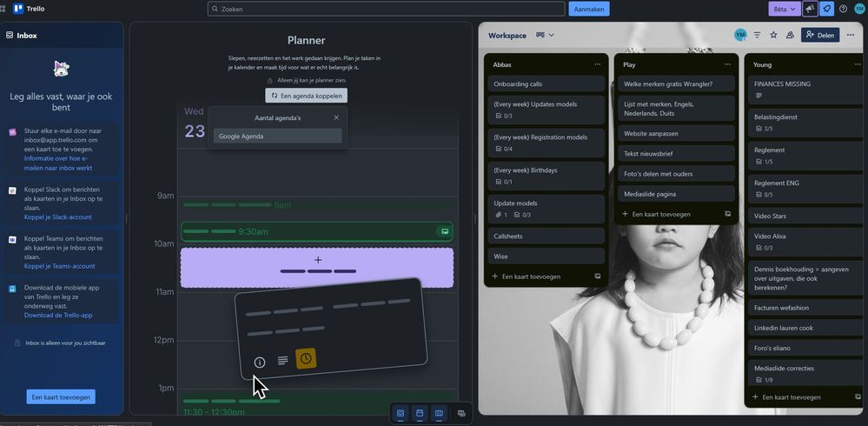Viewport: 868px width, 426px height.
Task: Click the description lines icon on floating card
Action: tap(282, 361)
